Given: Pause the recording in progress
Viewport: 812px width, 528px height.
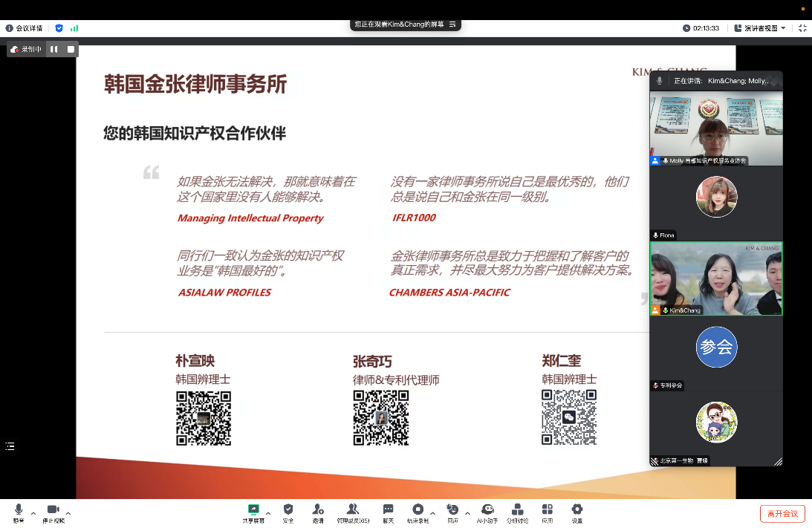Looking at the screenshot, I should point(54,49).
